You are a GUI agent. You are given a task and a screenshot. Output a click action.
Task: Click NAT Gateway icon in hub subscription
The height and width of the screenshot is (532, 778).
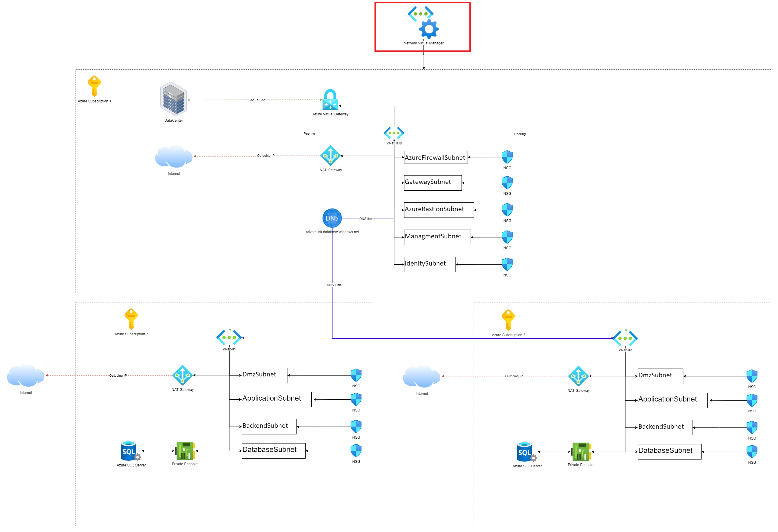(330, 156)
